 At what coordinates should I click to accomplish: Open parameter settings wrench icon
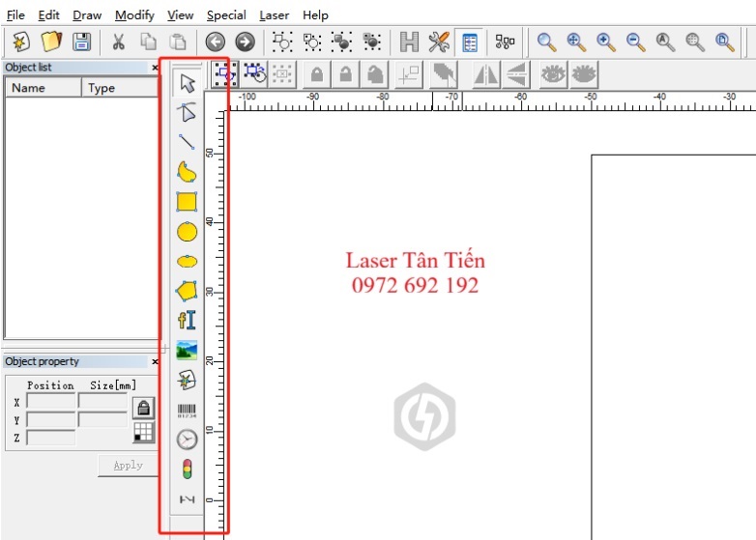439,42
